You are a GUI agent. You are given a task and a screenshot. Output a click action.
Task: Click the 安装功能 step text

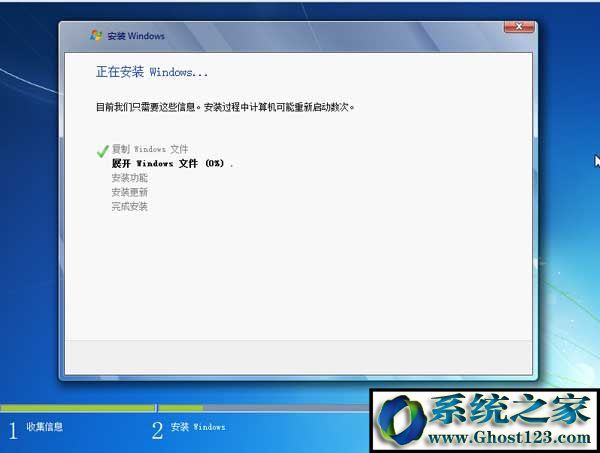129,178
